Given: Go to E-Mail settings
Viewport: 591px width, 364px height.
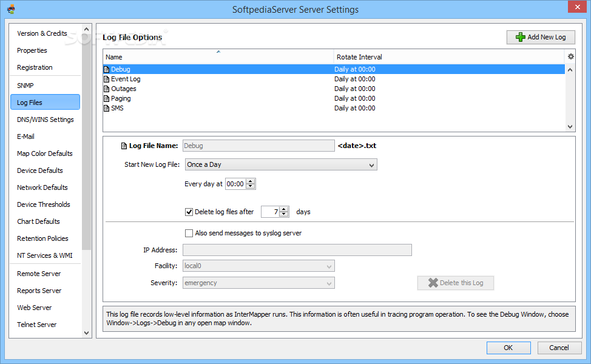Looking at the screenshot, I should (x=25, y=136).
